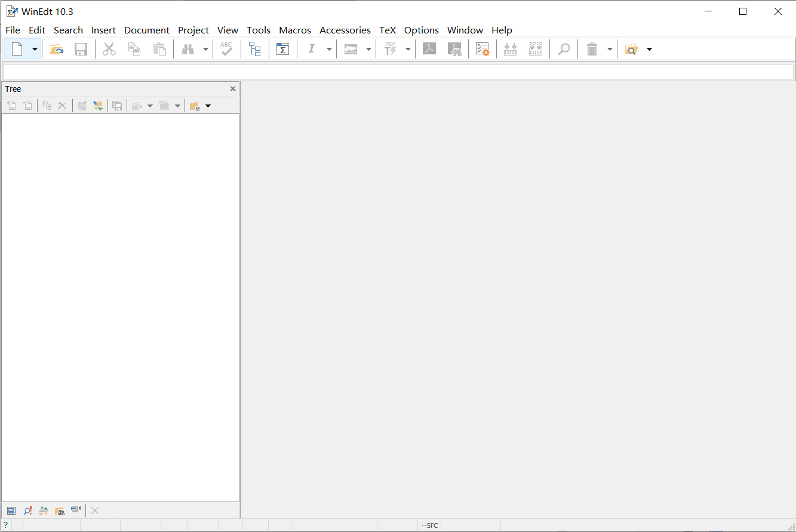Click first add-file icon in Tree toolbar
This screenshot has height=532, width=796.
[x=11, y=106]
